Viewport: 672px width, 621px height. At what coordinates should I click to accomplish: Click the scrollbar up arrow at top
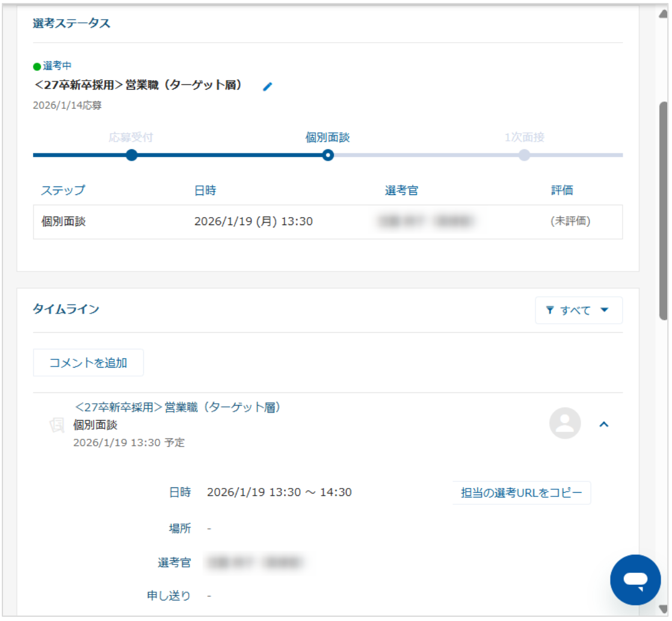tap(664, 12)
